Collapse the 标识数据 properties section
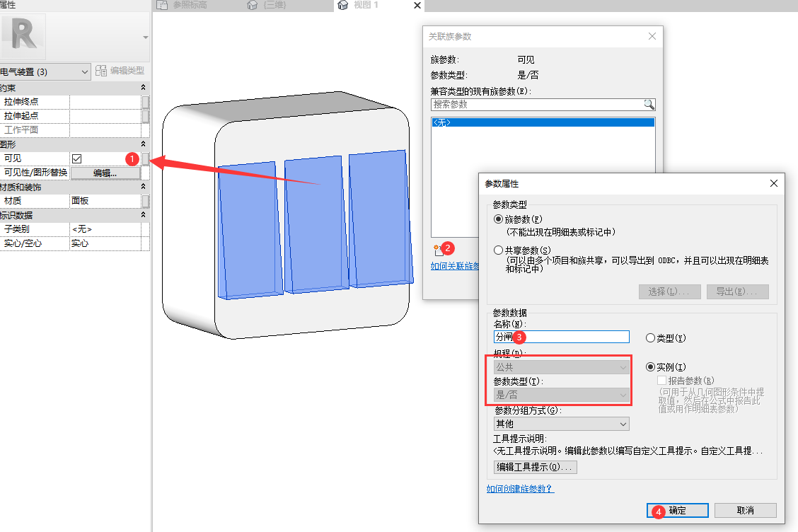Viewport: 798px width, 532px height. pyautogui.click(x=143, y=215)
